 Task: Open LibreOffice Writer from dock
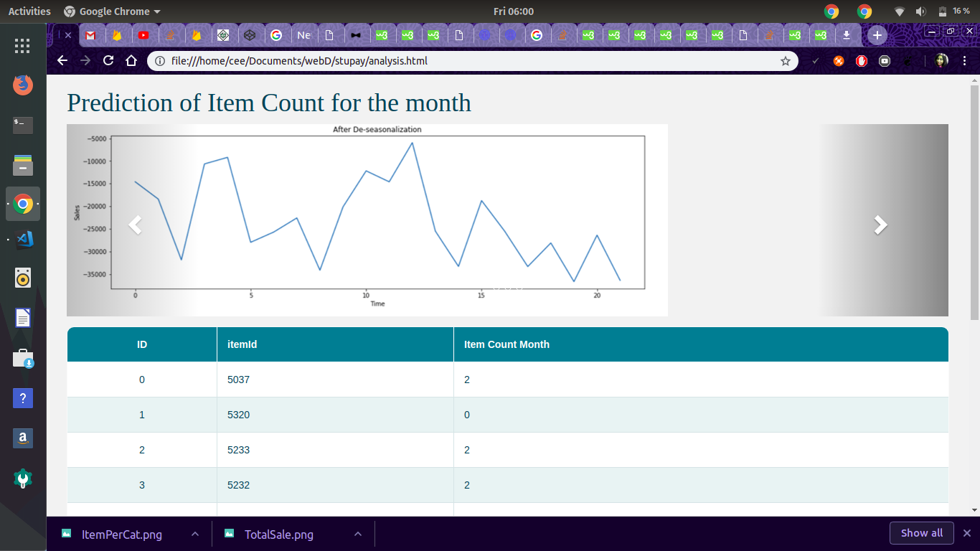[23, 318]
